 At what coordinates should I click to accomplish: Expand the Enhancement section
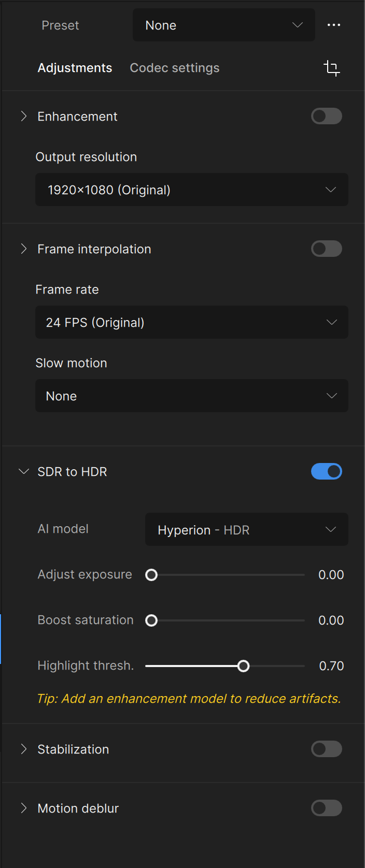pyautogui.click(x=23, y=116)
